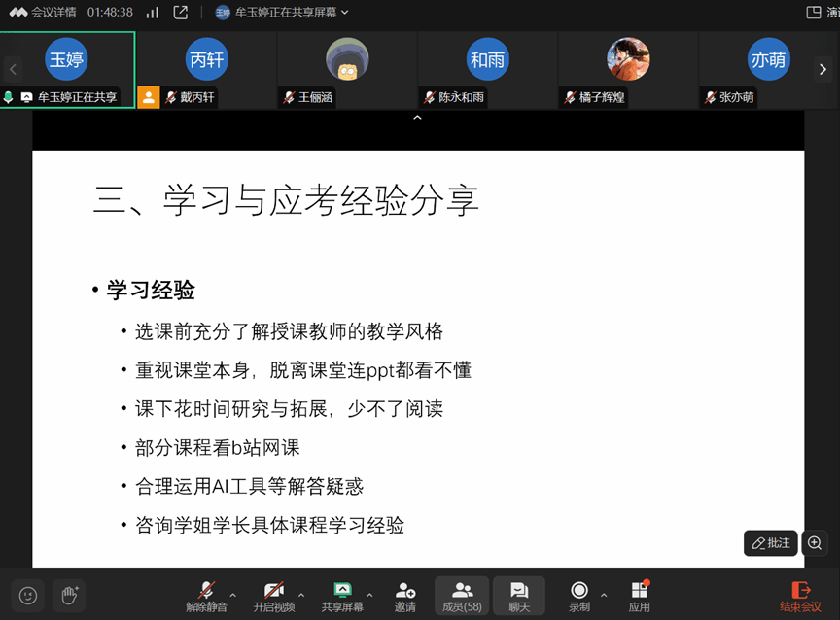Open the 聊天 chat panel
Viewport: 840px width, 620px height.
[x=519, y=595]
